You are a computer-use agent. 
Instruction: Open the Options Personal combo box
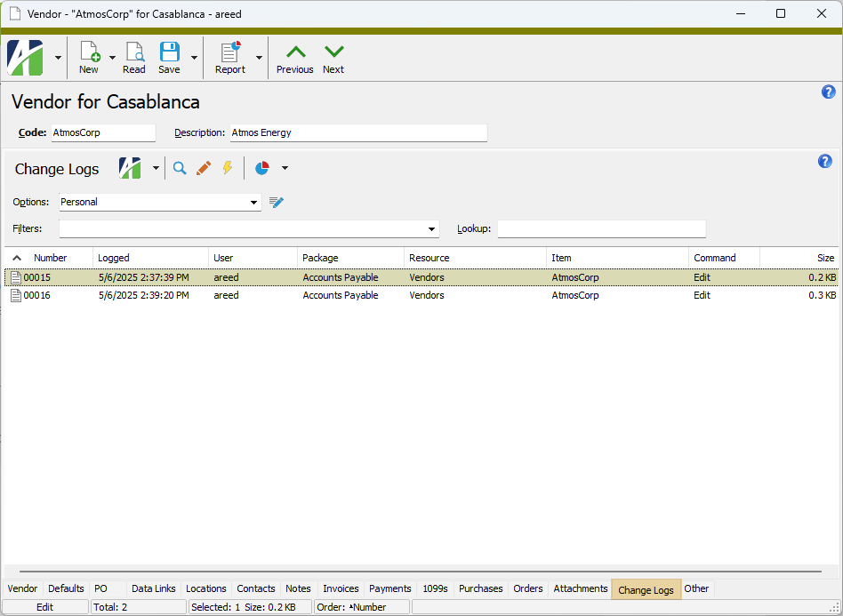click(x=160, y=202)
